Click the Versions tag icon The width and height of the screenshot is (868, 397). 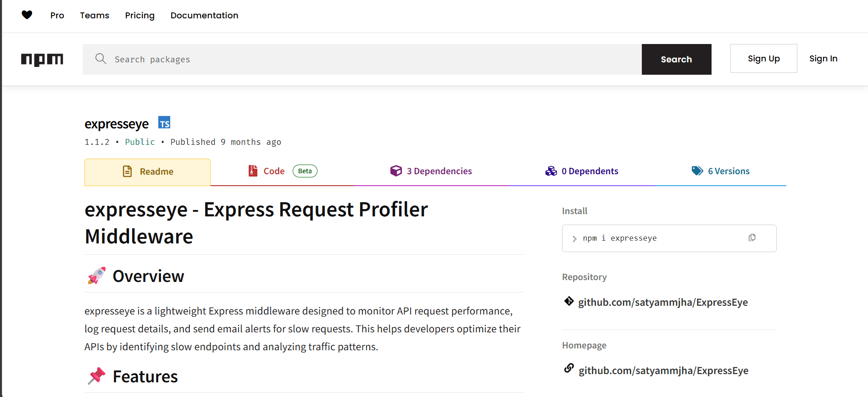pyautogui.click(x=697, y=171)
